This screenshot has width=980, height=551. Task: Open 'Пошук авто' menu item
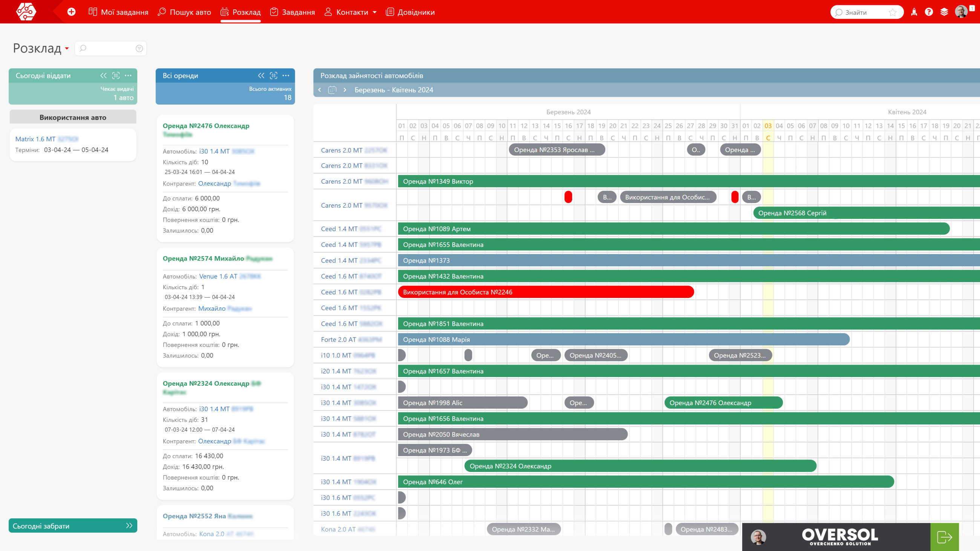point(185,12)
